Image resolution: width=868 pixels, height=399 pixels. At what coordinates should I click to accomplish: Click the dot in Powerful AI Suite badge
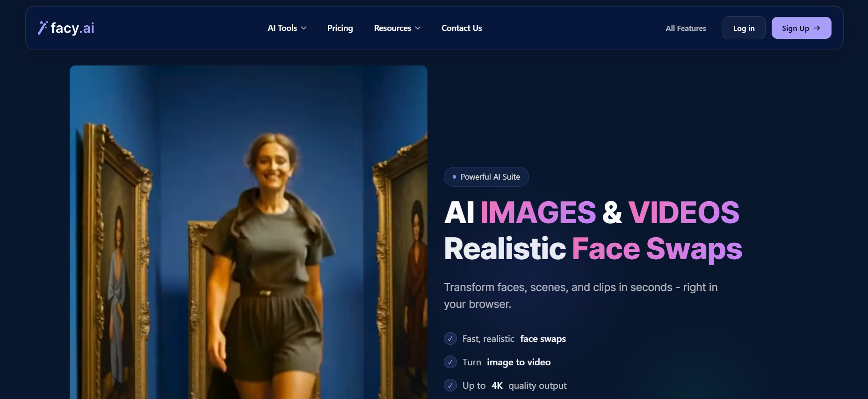click(x=454, y=177)
